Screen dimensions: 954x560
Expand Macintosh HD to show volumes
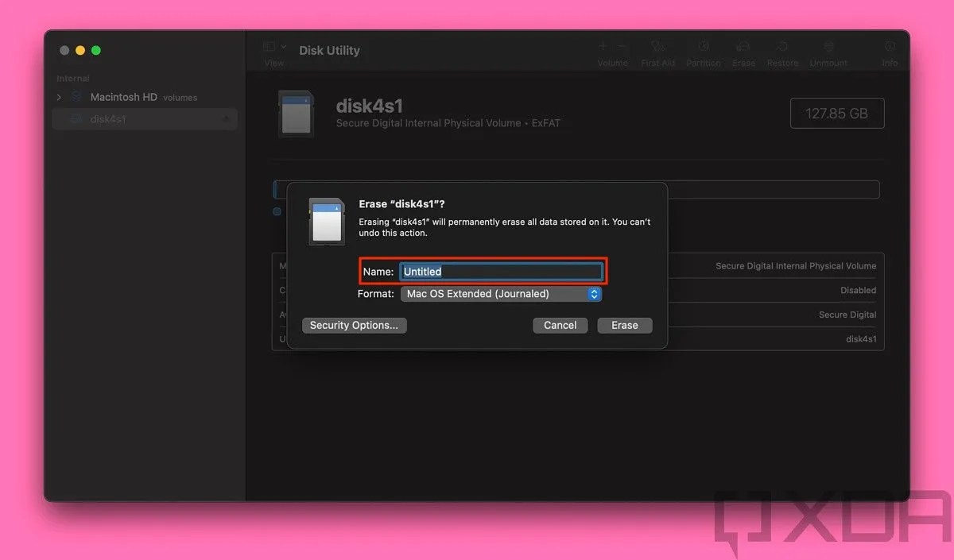tap(58, 97)
